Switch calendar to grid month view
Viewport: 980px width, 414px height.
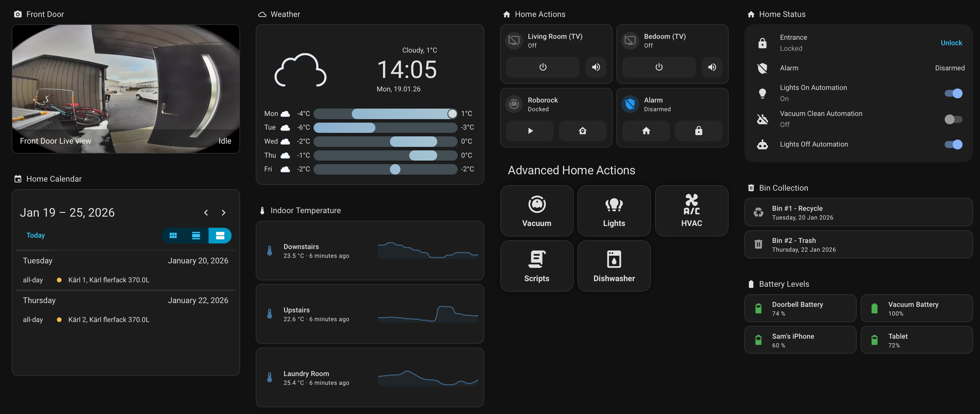(173, 235)
